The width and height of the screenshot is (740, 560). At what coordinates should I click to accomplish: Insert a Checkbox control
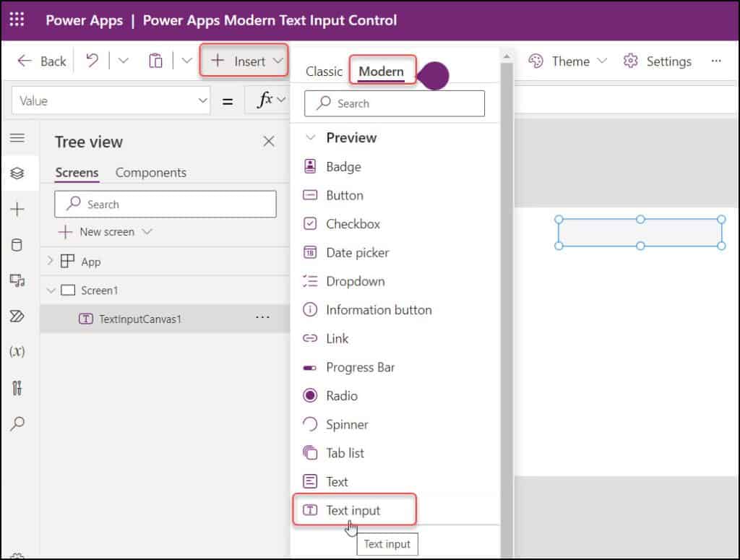coord(353,223)
